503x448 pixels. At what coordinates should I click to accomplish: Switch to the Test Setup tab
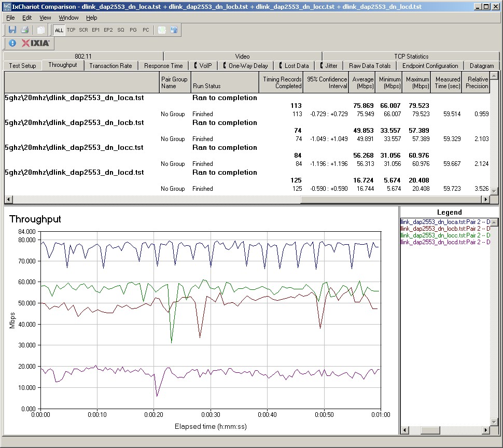(22, 66)
